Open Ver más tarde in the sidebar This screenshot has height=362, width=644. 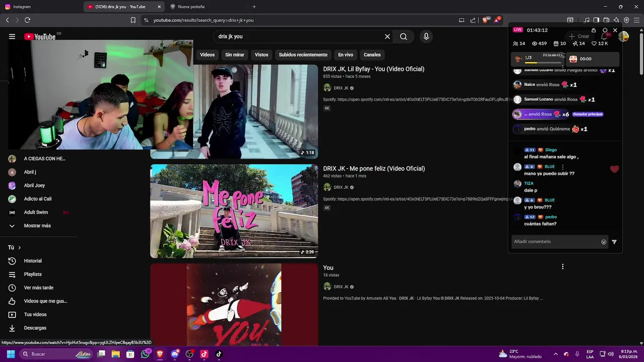38,288
